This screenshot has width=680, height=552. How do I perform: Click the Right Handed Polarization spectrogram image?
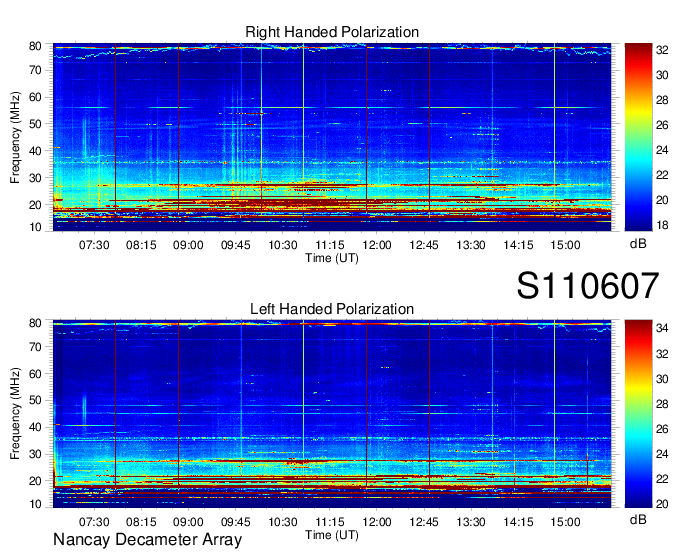332,137
